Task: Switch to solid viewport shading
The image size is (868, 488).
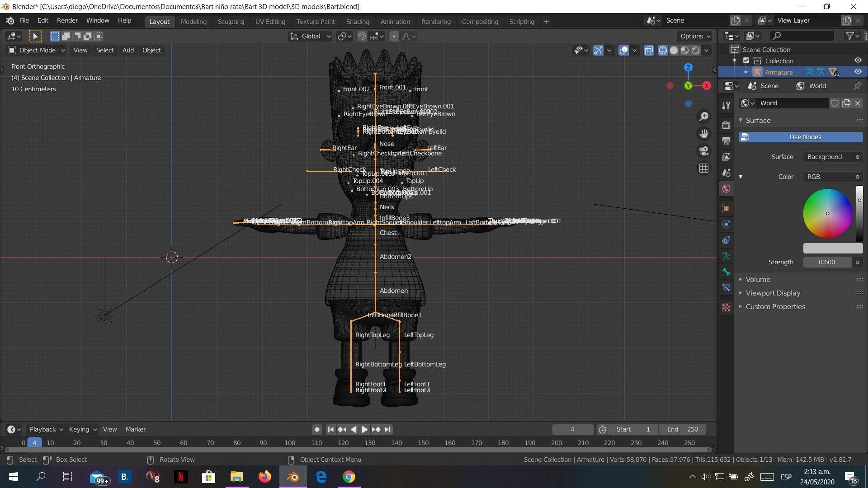Action: [674, 50]
